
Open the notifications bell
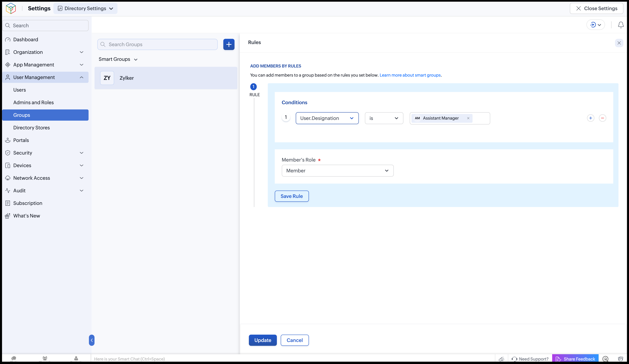tap(621, 25)
